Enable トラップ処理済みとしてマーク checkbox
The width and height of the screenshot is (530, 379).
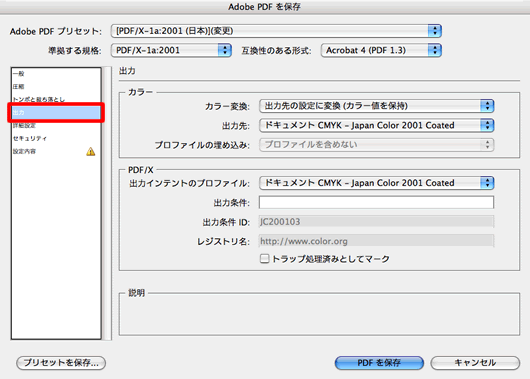point(264,259)
